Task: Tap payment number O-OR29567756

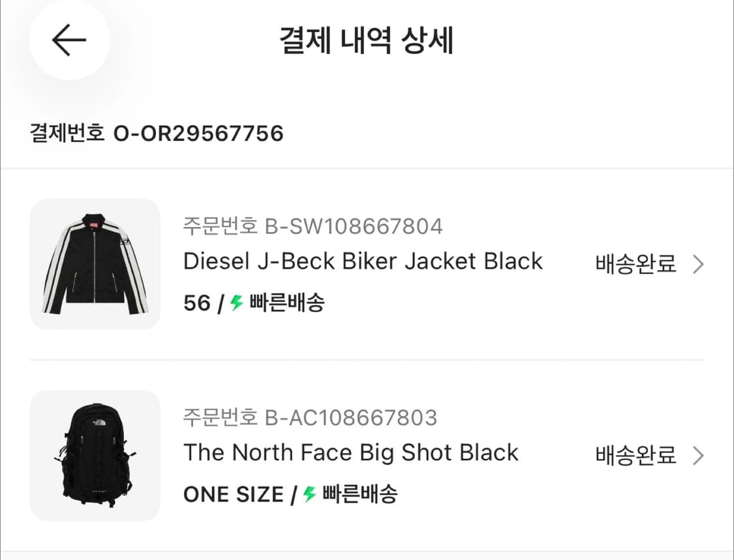Action: click(x=198, y=134)
